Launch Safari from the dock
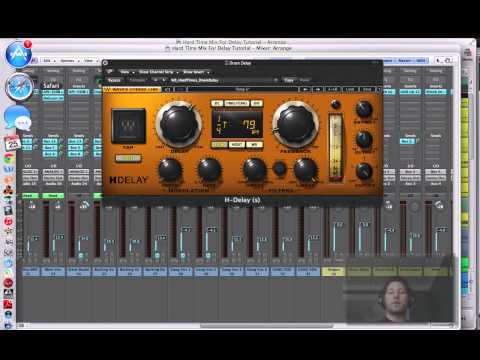This screenshot has width=480, height=360. click(x=19, y=87)
